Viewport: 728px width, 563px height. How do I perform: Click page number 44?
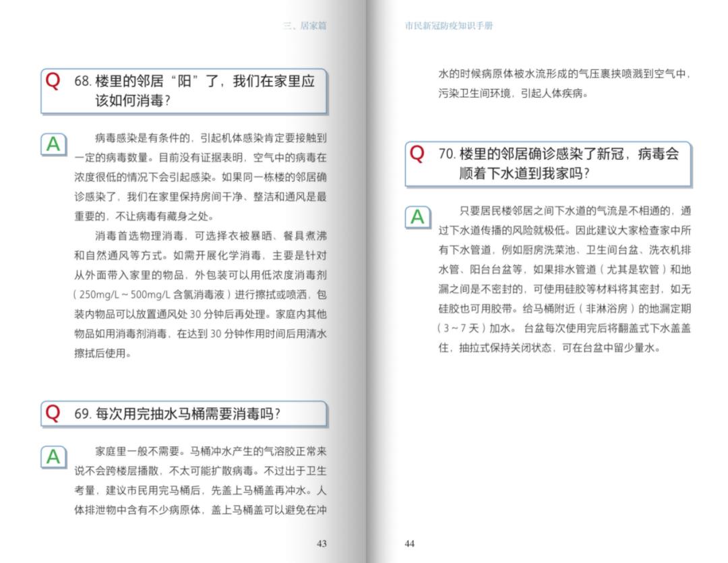click(x=410, y=543)
